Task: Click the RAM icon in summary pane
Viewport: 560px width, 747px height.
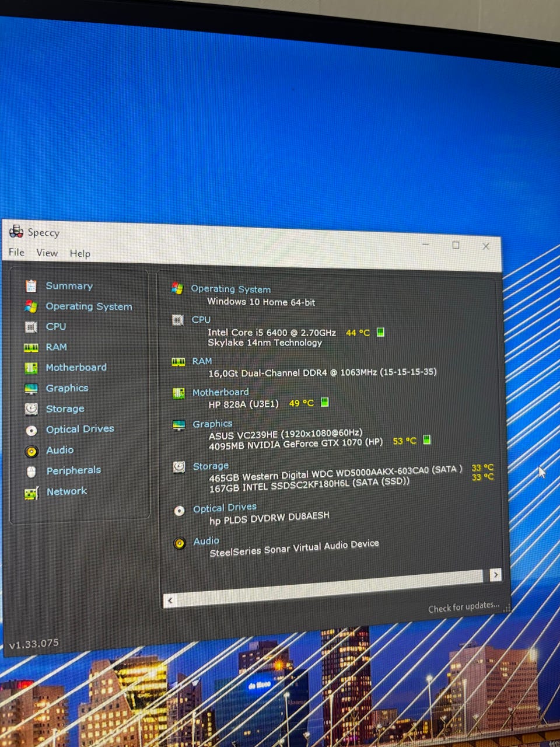Action: [x=178, y=362]
